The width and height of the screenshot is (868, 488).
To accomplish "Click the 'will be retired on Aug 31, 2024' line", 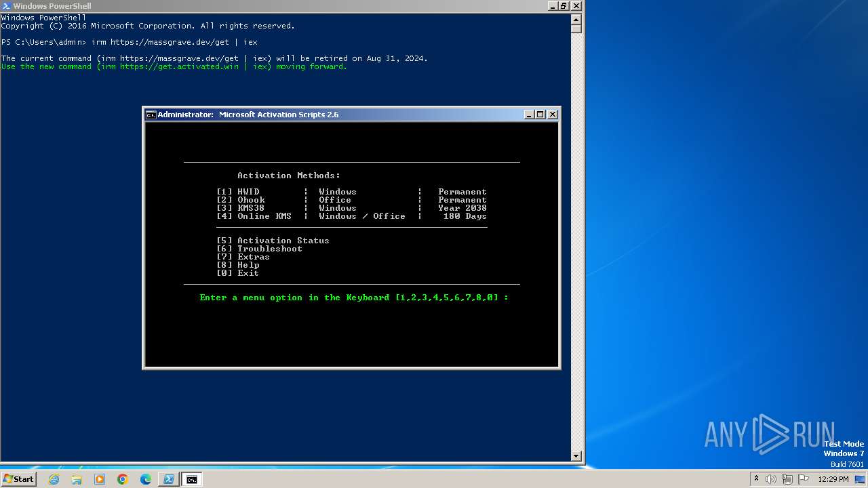I will [214, 58].
